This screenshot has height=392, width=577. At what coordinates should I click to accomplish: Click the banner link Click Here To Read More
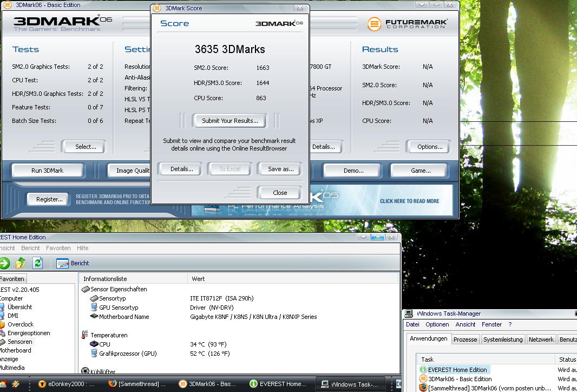point(409,201)
